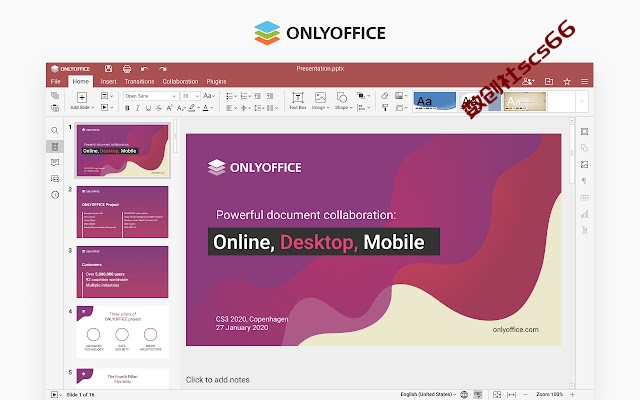
Task: Click the Save icon in title bar
Action: 108,69
